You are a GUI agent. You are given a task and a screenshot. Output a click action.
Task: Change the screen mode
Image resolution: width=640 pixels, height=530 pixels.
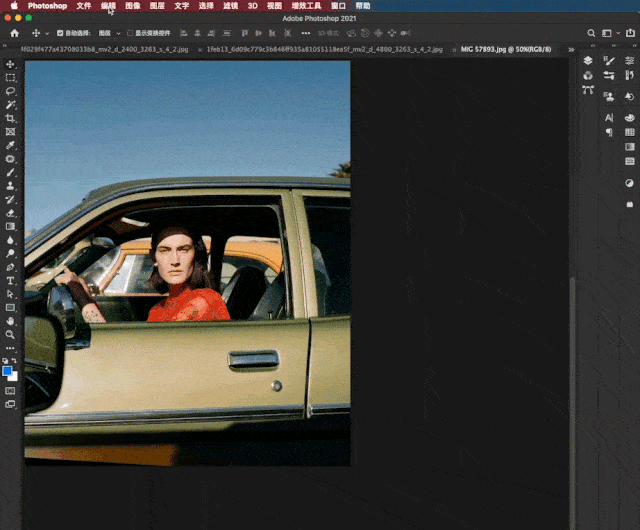click(10, 404)
